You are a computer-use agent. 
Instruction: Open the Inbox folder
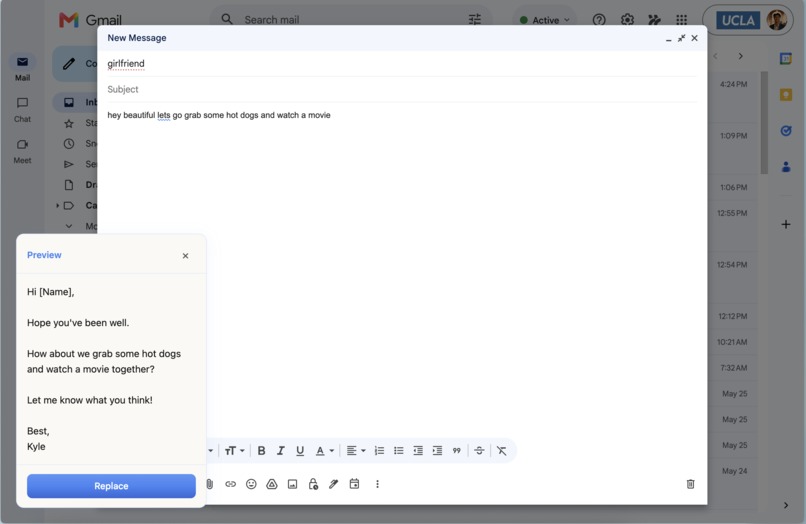point(77,102)
